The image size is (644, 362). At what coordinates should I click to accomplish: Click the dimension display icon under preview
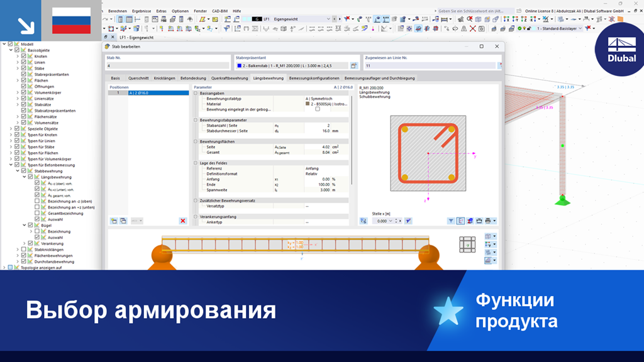[460, 221]
